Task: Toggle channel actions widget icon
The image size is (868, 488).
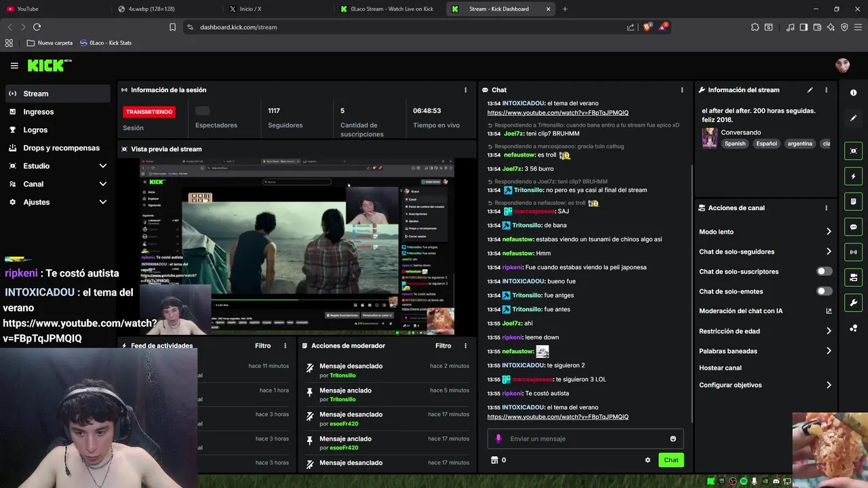Action: 853,277
